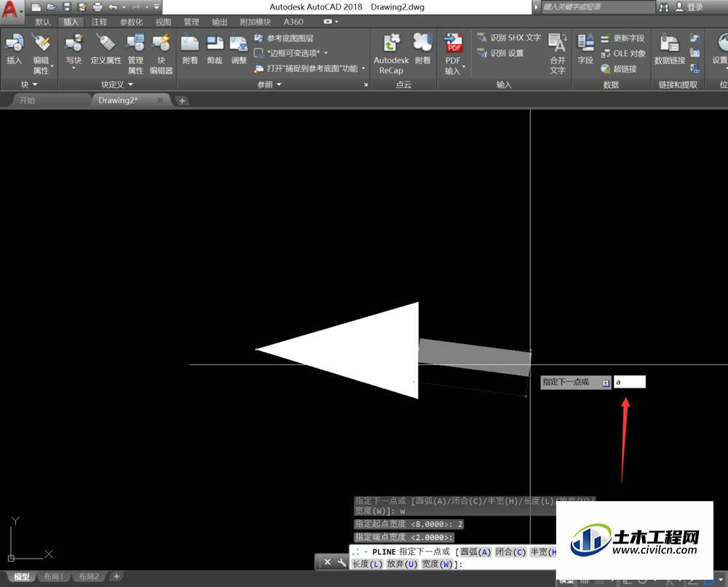Click the search keyword input field
Screen dimensions: 728x587
tap(598, 7)
